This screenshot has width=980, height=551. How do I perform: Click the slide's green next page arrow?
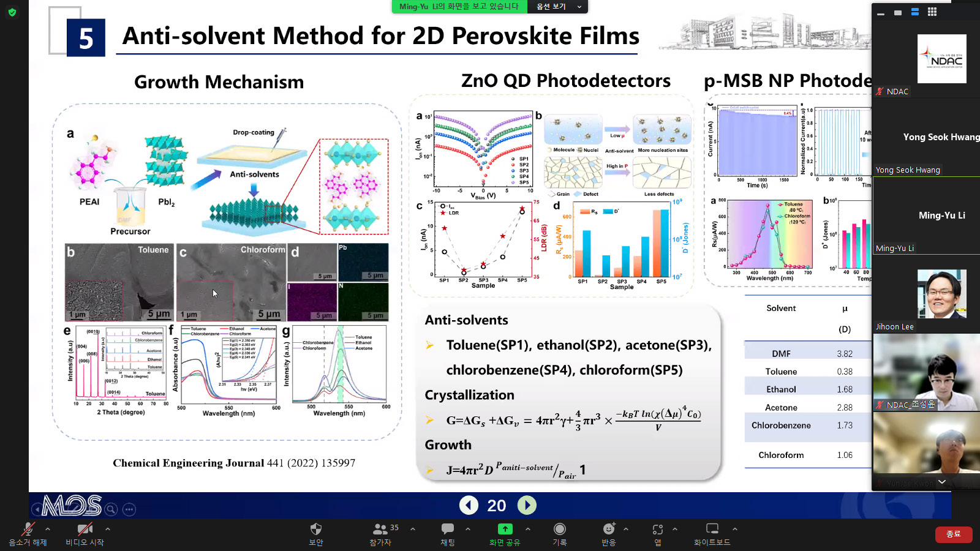coord(527,505)
